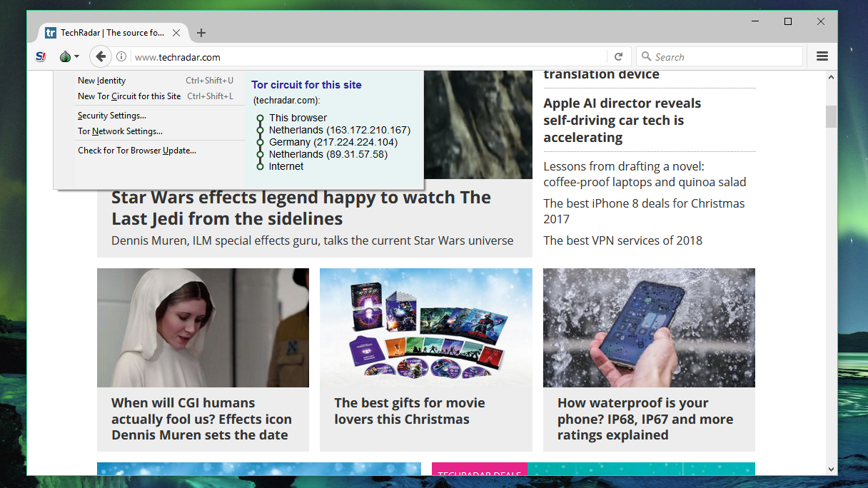Open Apple AI director article
868x488 pixels.
coord(622,121)
